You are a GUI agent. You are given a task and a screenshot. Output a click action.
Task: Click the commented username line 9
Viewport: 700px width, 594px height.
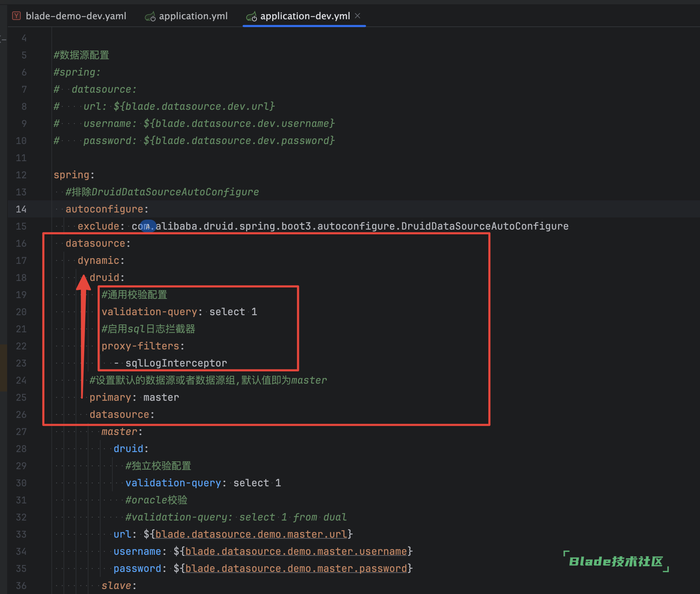[194, 123]
